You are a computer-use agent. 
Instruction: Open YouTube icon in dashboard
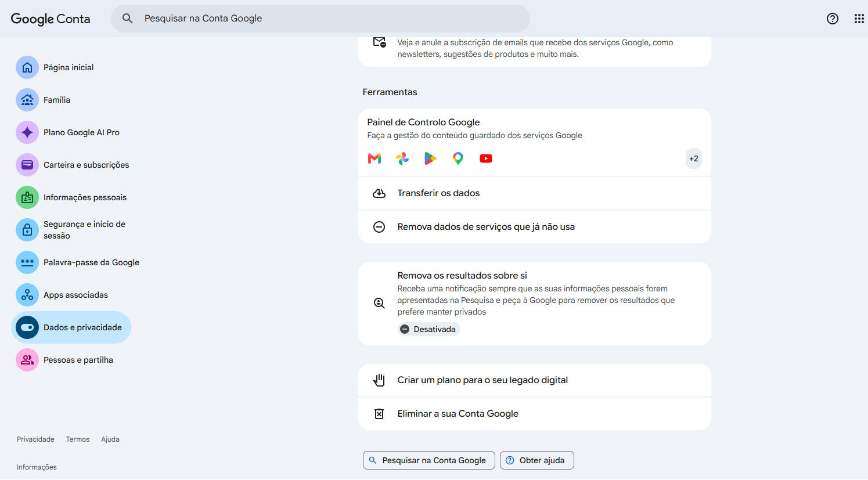coord(486,158)
